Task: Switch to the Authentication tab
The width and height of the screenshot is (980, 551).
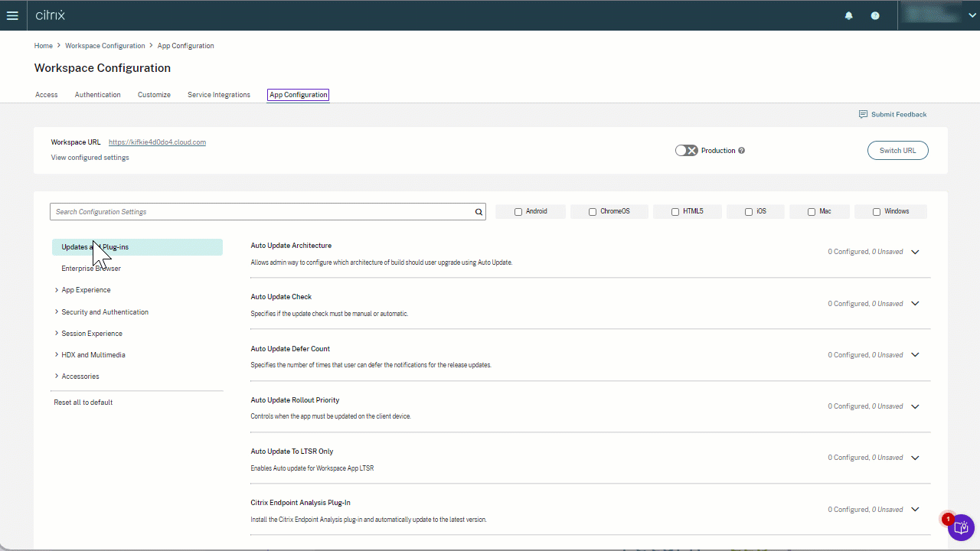Action: pos(97,95)
